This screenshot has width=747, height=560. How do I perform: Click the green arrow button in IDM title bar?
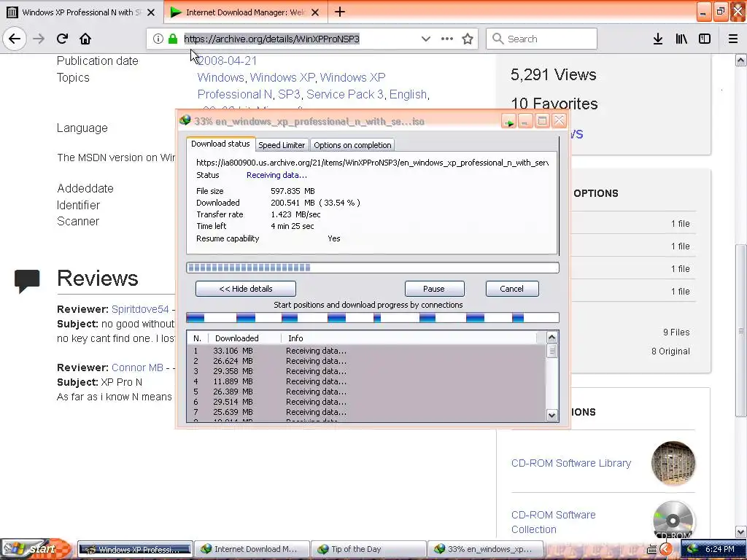(508, 122)
